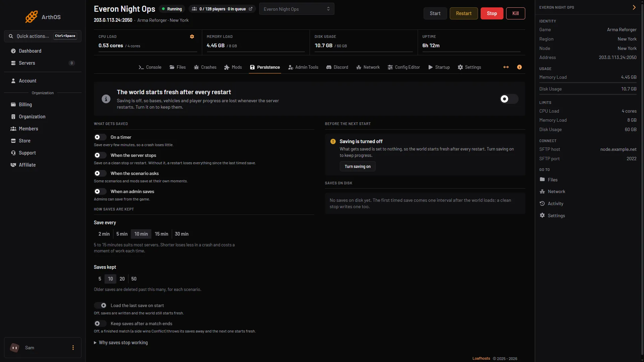Click the Loafhosts footer link
The width and height of the screenshot is (644, 362).
coord(481,358)
